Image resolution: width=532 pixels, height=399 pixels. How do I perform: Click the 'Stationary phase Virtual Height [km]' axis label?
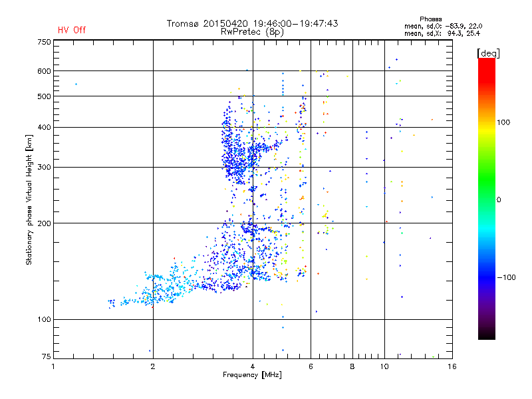(x=29, y=199)
